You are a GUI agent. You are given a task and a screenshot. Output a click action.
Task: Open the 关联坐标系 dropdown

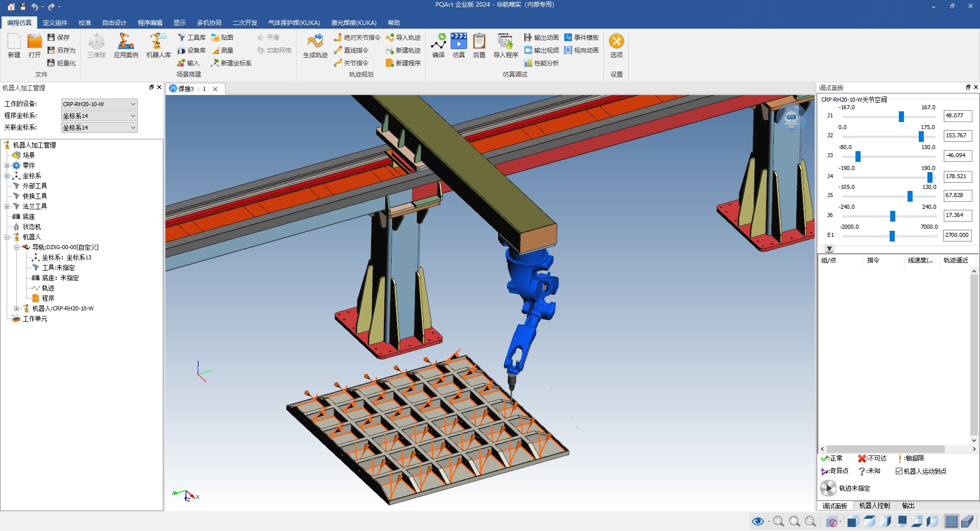pos(100,128)
